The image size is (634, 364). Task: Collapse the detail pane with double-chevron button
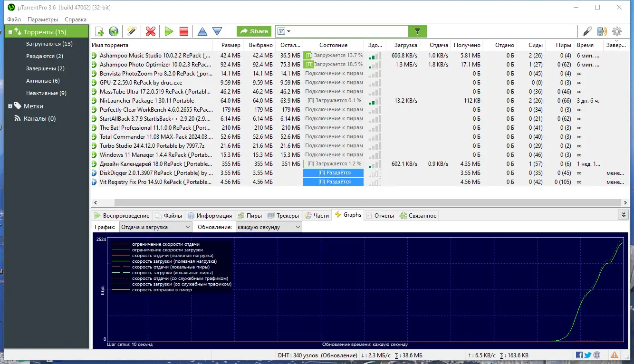point(624,215)
